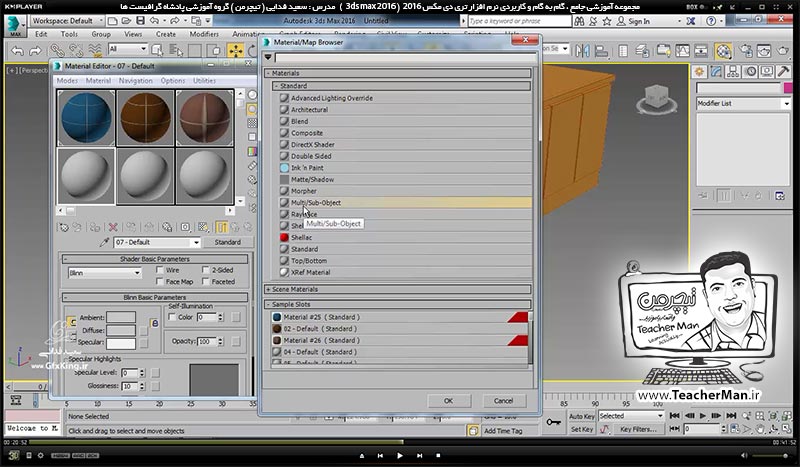Click the Standard material type button
This screenshot has height=467, width=800.
pyautogui.click(x=228, y=242)
